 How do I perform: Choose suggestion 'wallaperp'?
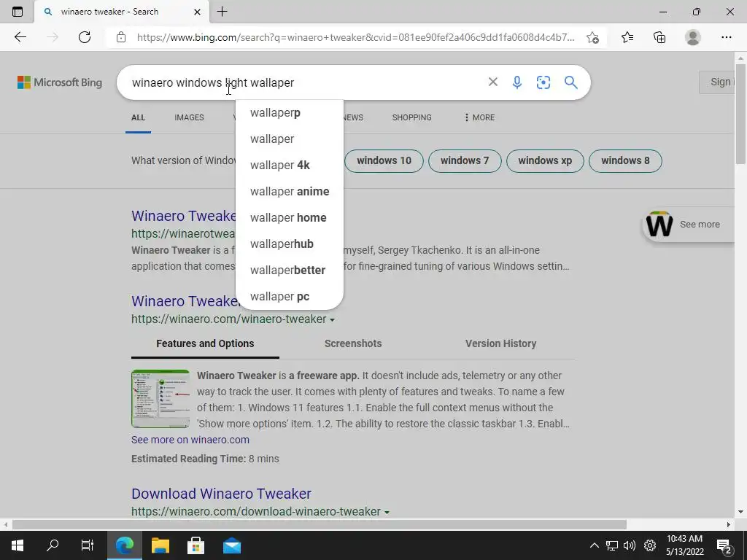point(289,113)
